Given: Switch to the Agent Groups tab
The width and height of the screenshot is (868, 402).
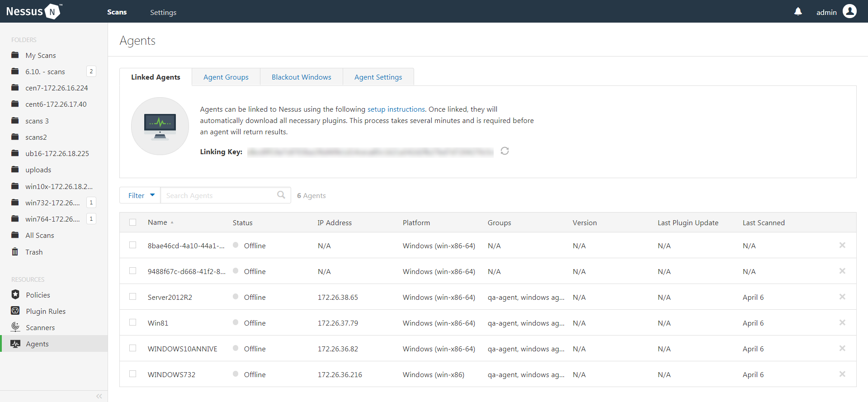Looking at the screenshot, I should [226, 77].
